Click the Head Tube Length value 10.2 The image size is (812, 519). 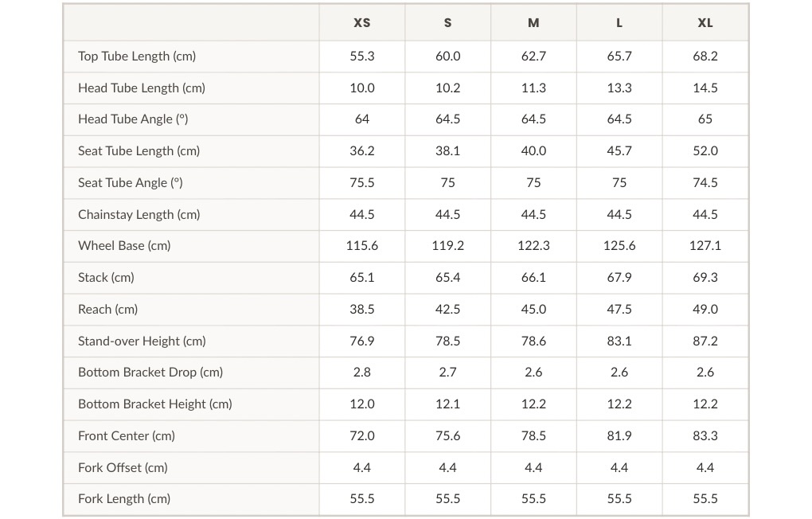(447, 88)
